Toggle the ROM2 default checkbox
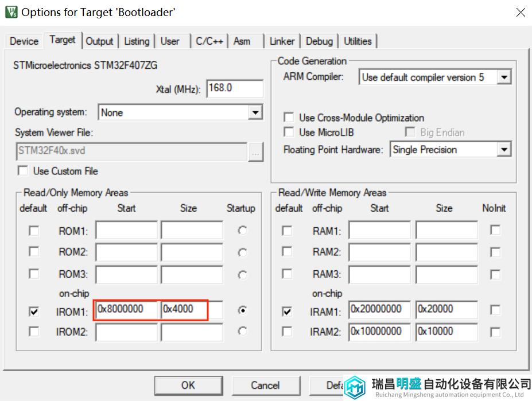The width and height of the screenshot is (532, 401). point(34,252)
